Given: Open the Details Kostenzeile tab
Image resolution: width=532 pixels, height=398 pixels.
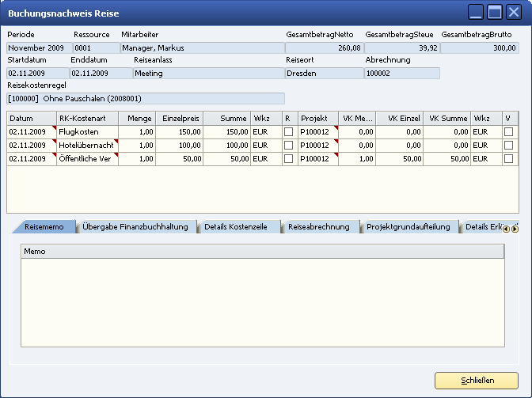Looking at the screenshot, I should [236, 227].
